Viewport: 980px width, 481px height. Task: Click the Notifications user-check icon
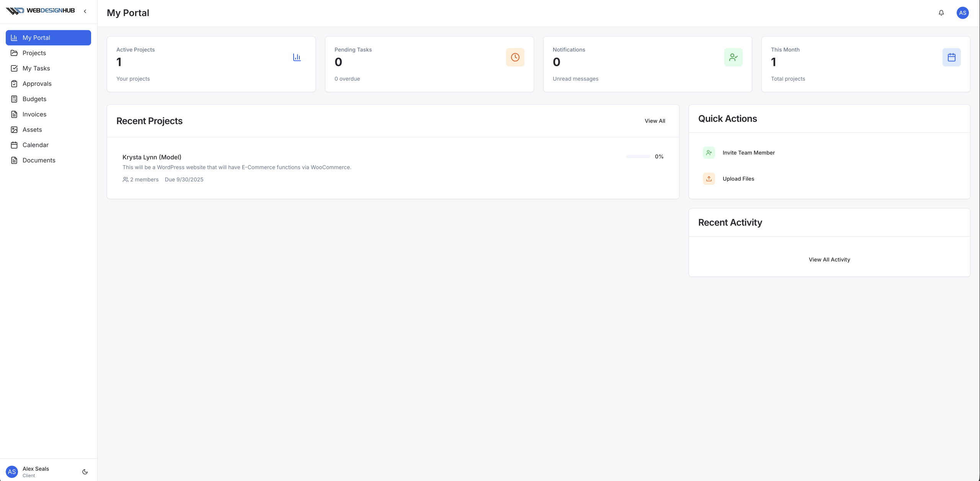click(x=733, y=57)
